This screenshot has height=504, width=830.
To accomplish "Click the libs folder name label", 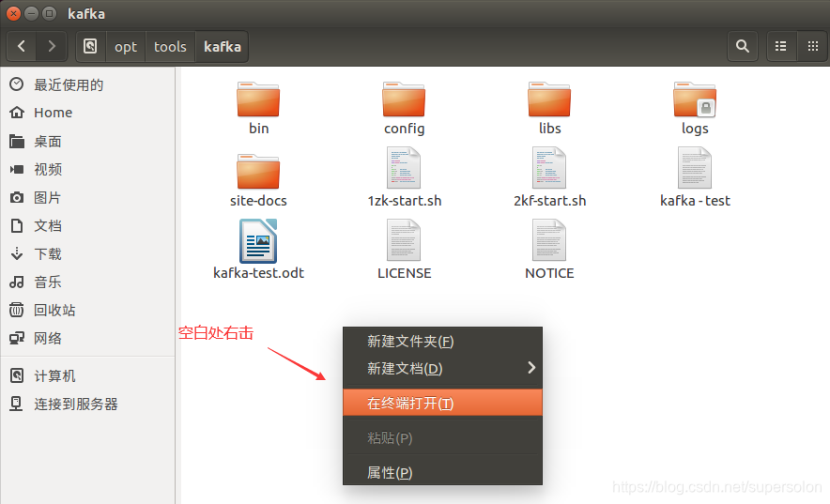I will (x=549, y=129).
